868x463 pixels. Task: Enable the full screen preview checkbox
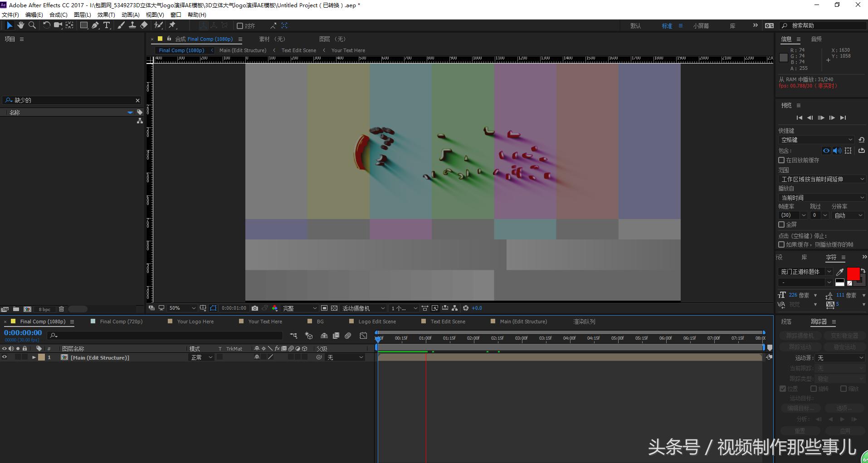tap(781, 224)
